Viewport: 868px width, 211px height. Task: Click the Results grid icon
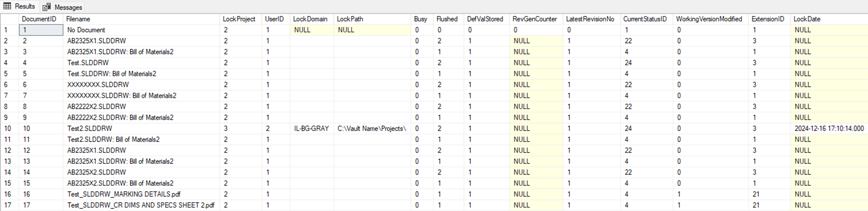[x=7, y=6]
